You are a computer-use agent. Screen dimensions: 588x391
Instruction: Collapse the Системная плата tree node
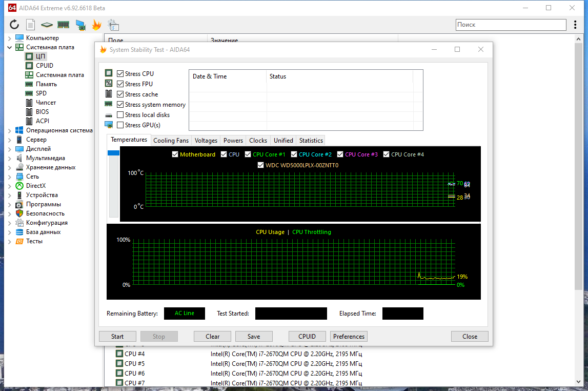pyautogui.click(x=9, y=47)
